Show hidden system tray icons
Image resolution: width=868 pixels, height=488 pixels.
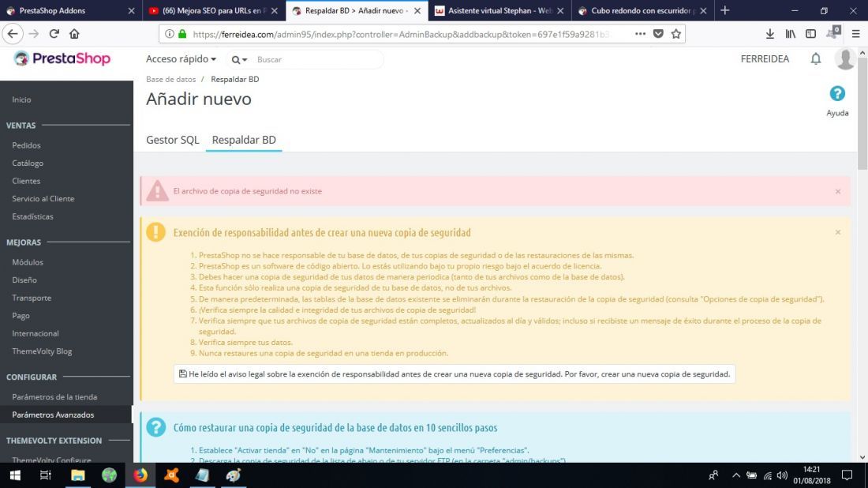click(735, 475)
